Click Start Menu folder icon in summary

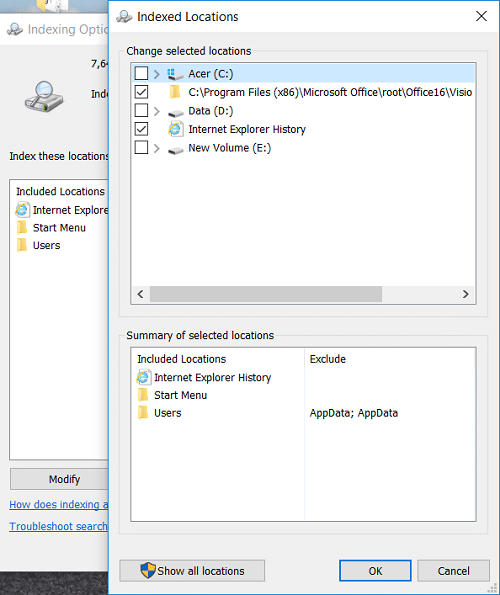click(143, 395)
